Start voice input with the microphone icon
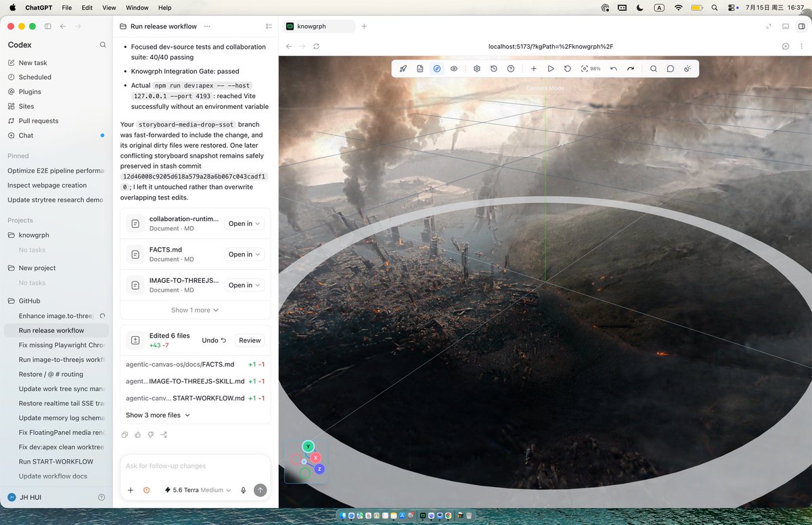The height and width of the screenshot is (525, 812). click(x=244, y=490)
